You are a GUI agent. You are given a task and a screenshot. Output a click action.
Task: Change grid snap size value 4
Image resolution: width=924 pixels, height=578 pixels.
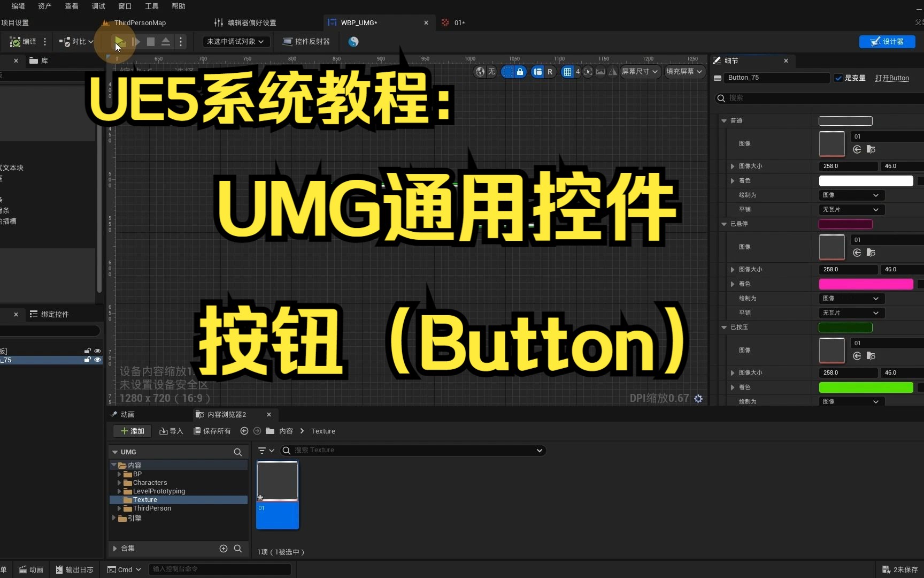[x=577, y=72]
